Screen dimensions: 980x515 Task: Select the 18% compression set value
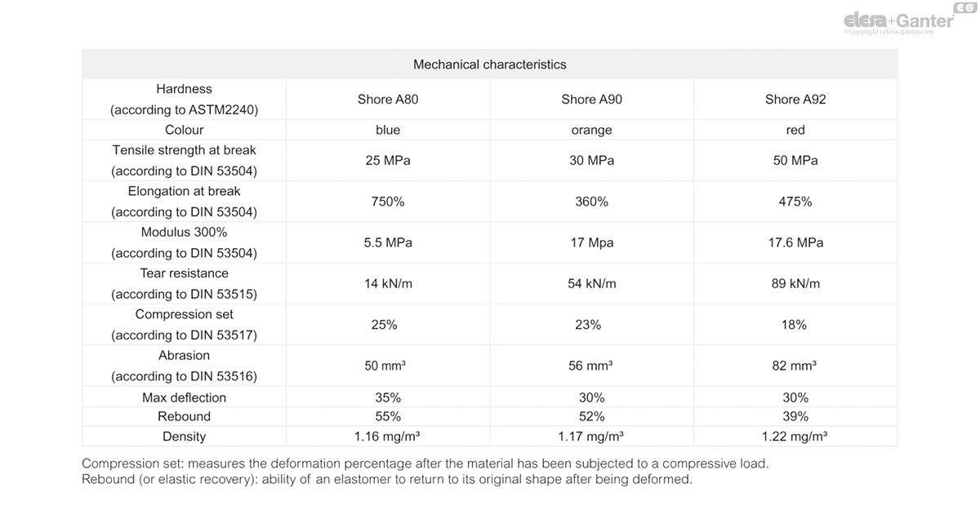(794, 325)
